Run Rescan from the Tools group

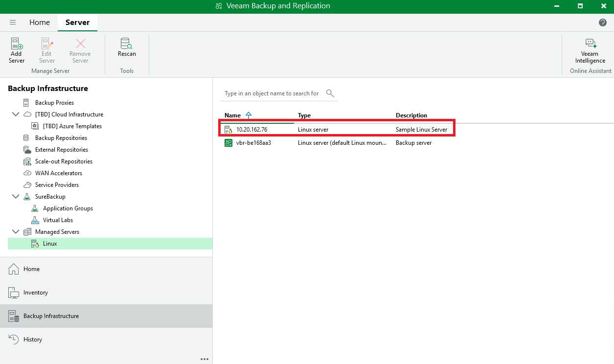[x=127, y=47]
